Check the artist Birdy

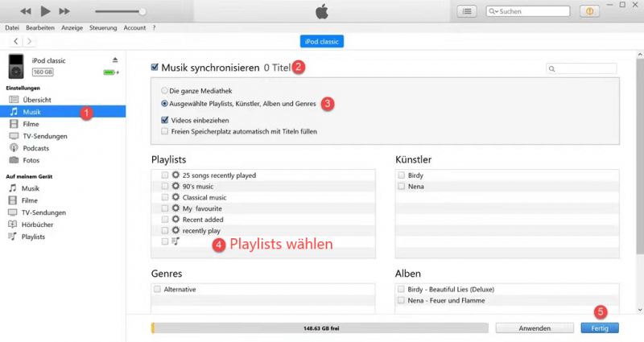pos(401,175)
